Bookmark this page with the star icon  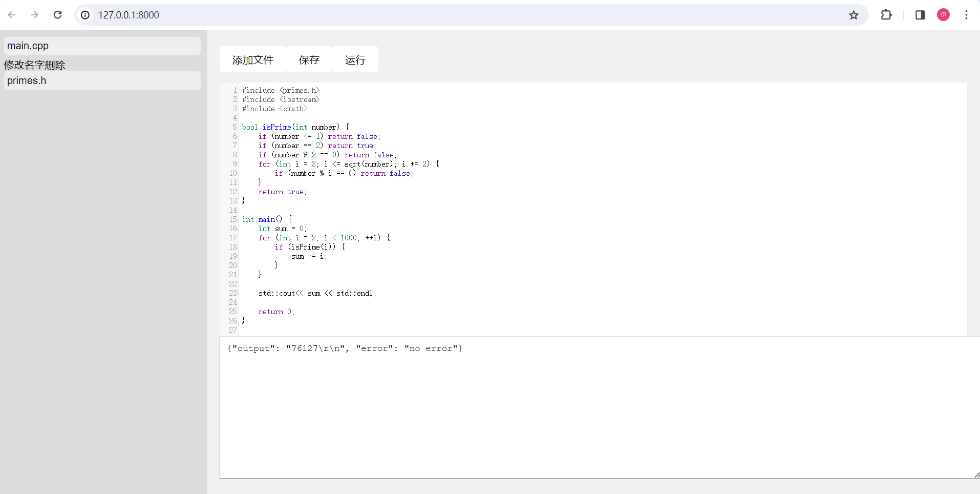(x=854, y=15)
